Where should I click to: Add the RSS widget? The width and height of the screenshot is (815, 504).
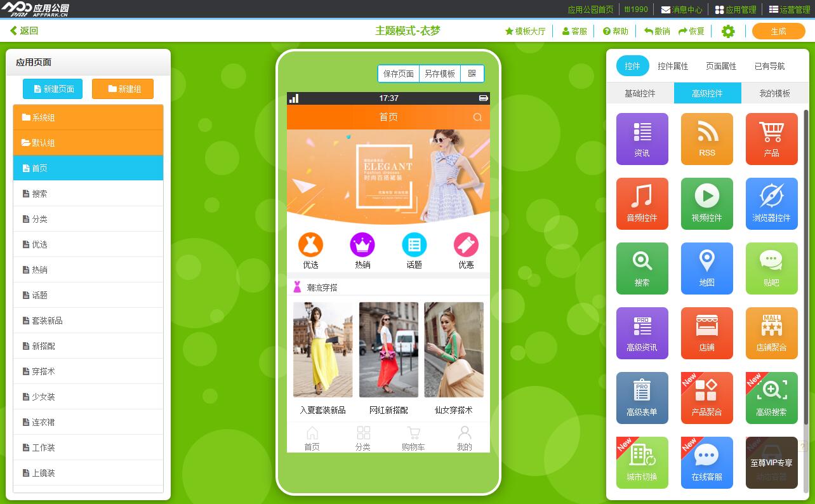[706, 138]
